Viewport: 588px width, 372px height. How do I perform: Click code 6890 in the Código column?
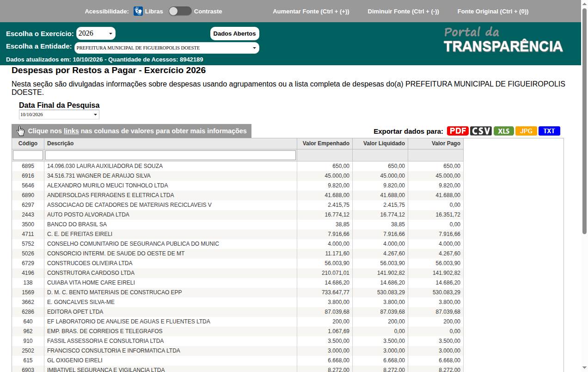click(x=28, y=195)
